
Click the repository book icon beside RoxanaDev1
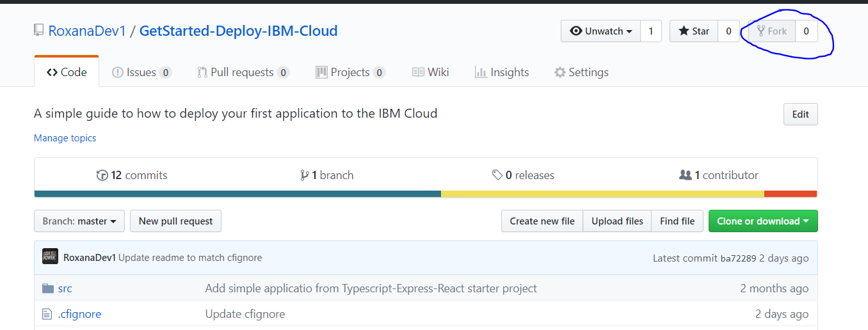pos(39,31)
